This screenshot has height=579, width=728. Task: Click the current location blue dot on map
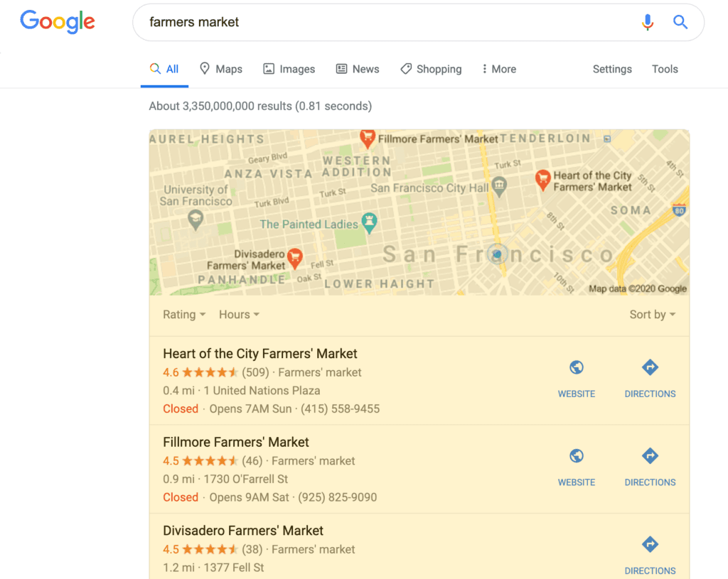click(497, 254)
